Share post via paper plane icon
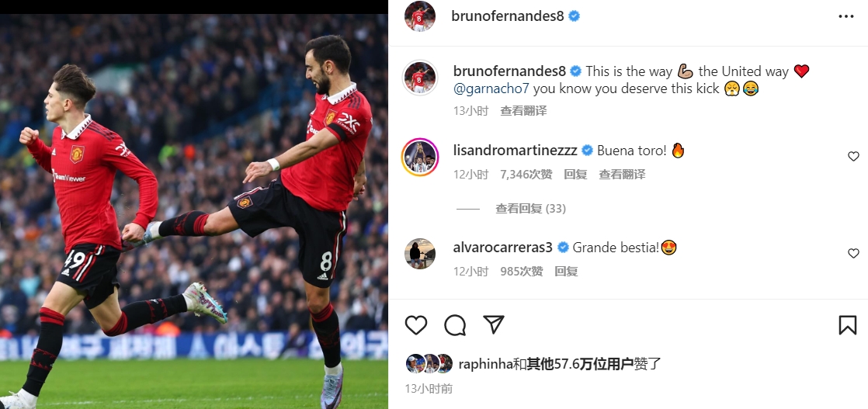 coord(493,325)
